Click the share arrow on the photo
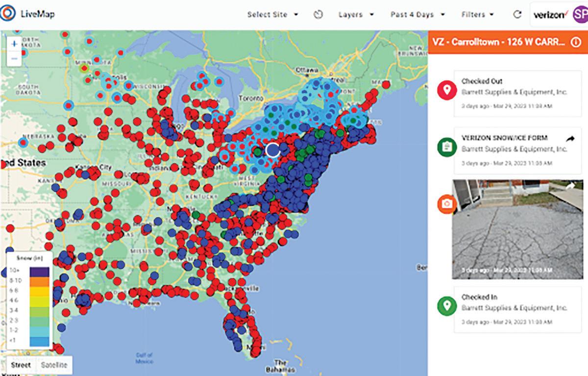The image size is (588, 376). 570,186
